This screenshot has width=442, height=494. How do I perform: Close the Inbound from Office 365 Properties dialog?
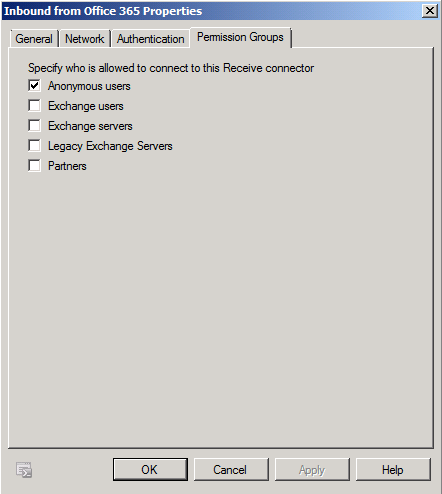(x=430, y=11)
